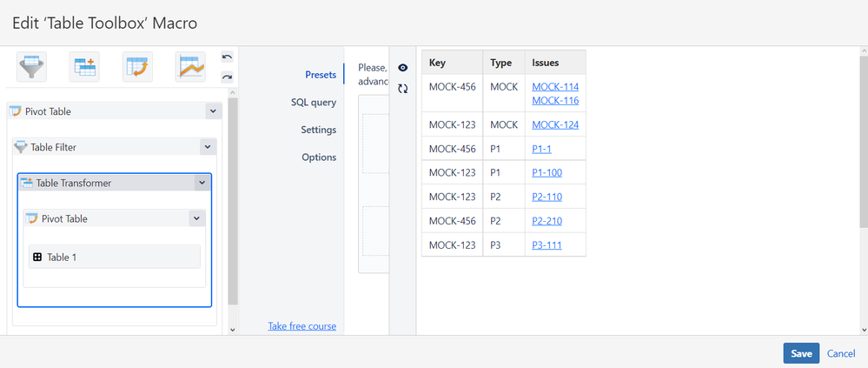Click the Table 1 grid icon

pyautogui.click(x=37, y=258)
